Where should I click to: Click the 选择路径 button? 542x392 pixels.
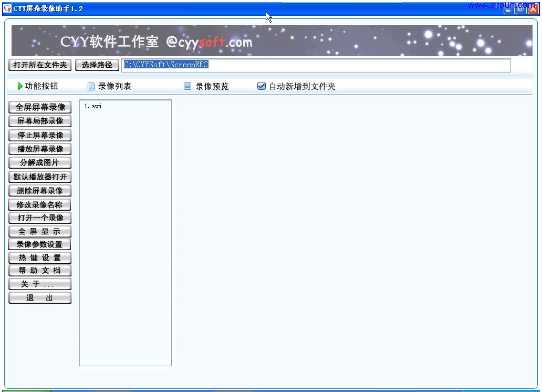pyautogui.click(x=97, y=65)
